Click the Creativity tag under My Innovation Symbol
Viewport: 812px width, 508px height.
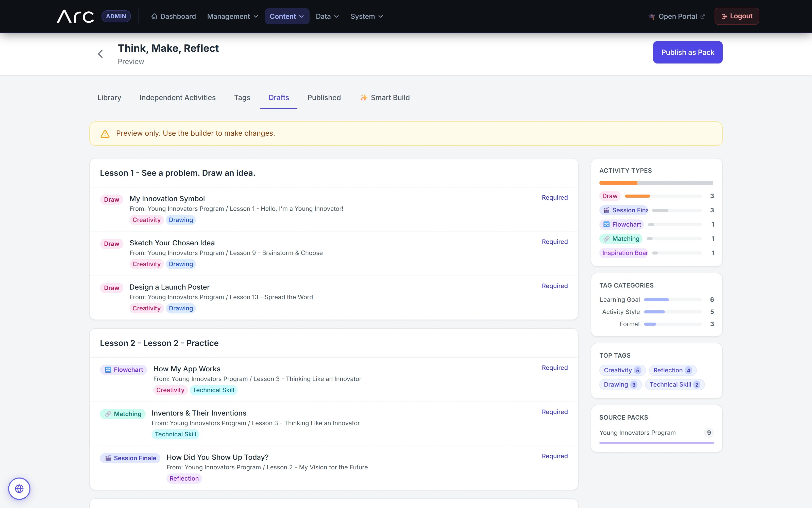point(146,220)
